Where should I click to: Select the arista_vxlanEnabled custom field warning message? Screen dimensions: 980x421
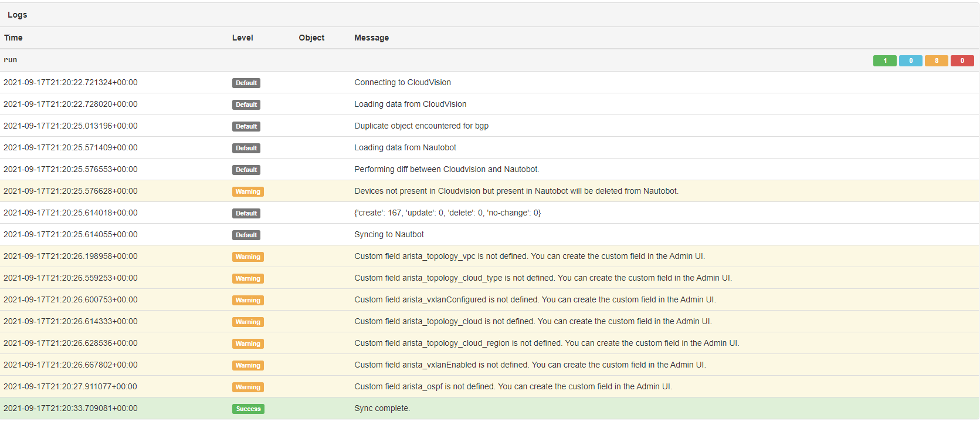click(x=530, y=365)
